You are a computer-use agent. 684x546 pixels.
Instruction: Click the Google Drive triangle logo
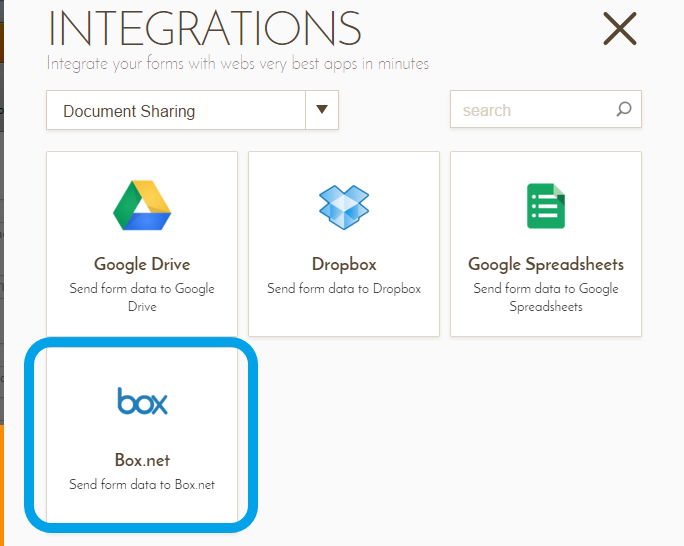tap(142, 205)
